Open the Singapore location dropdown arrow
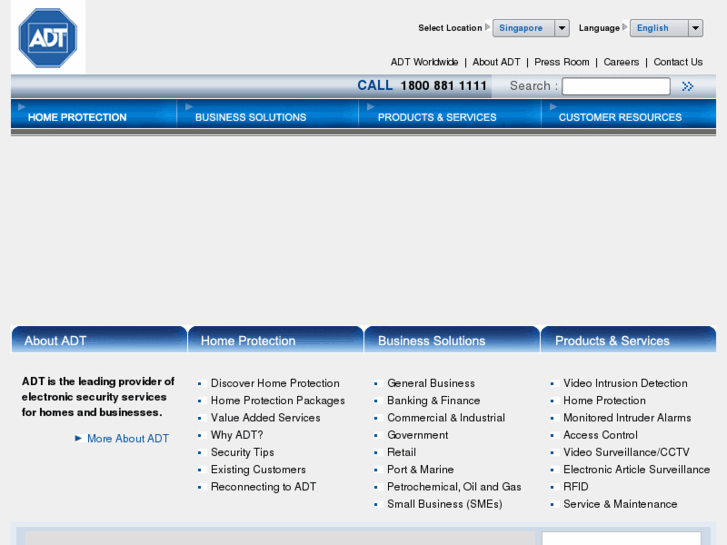The image size is (727, 545). [x=561, y=28]
